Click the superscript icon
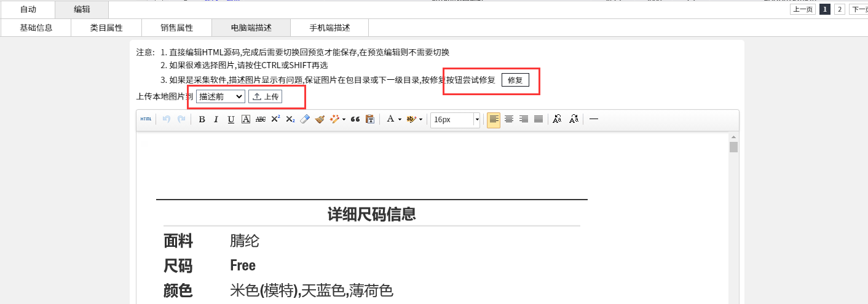868x304 pixels. tap(275, 120)
